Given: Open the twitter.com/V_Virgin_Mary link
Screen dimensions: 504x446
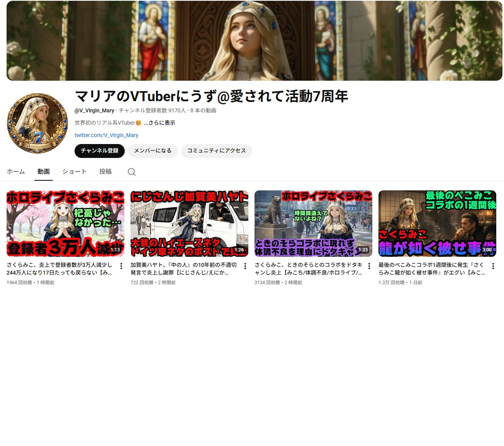Looking at the screenshot, I should (x=106, y=135).
